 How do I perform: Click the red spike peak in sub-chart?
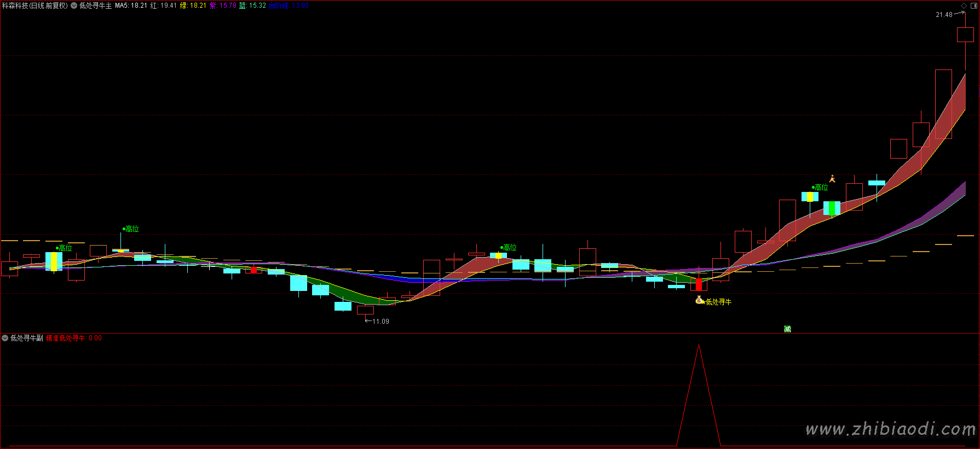[699, 346]
